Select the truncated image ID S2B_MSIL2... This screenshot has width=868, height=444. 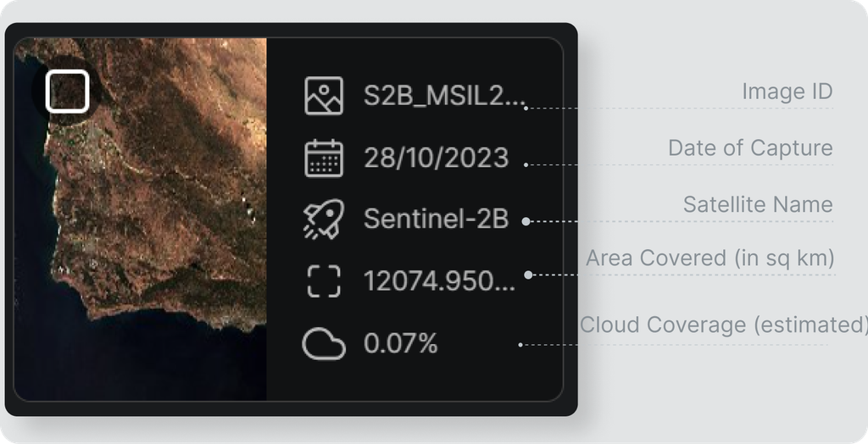click(444, 97)
